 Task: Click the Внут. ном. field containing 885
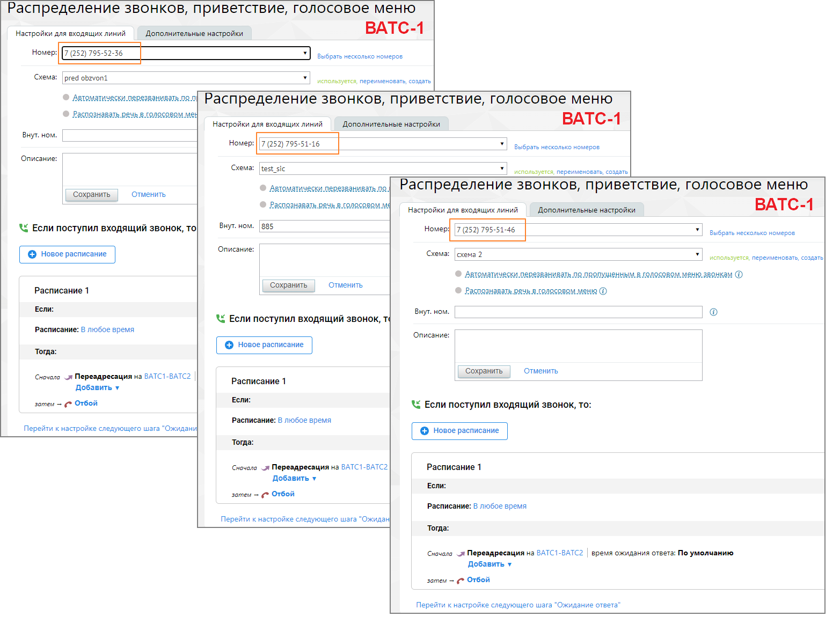tap(325, 226)
